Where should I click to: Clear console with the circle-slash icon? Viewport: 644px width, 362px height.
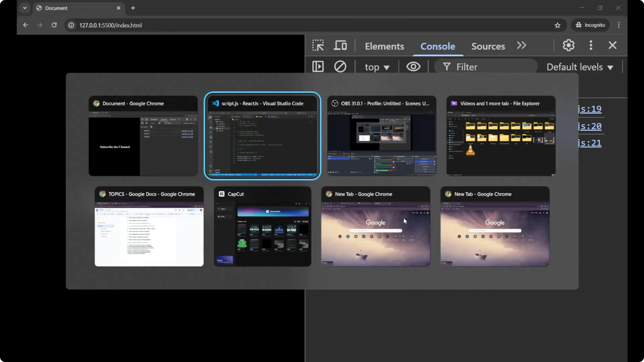(x=340, y=67)
